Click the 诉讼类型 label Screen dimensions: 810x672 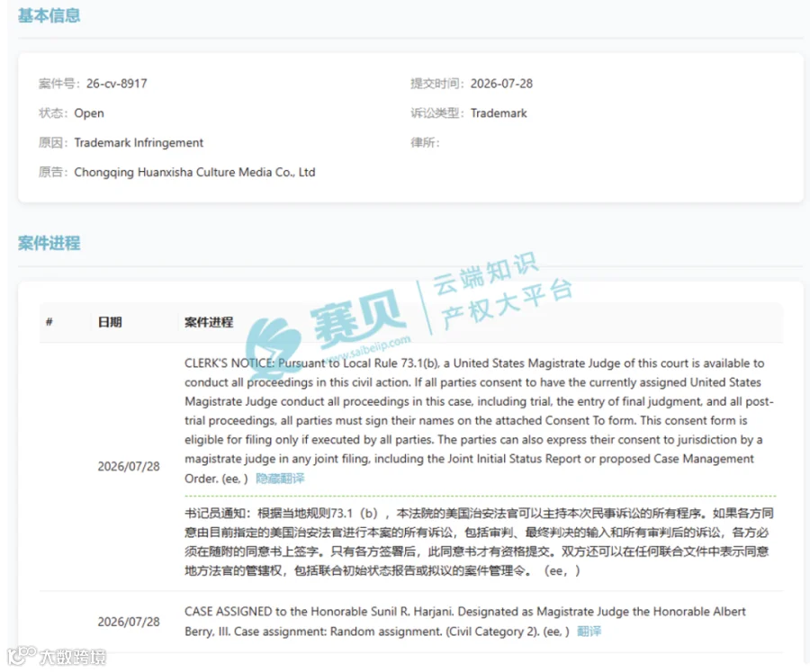click(437, 113)
